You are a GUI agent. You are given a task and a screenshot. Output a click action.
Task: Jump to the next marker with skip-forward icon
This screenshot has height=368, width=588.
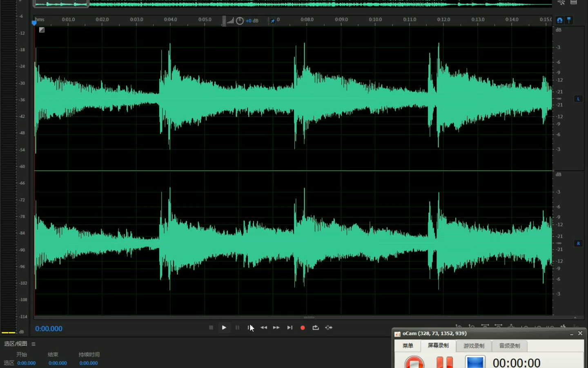click(x=290, y=328)
